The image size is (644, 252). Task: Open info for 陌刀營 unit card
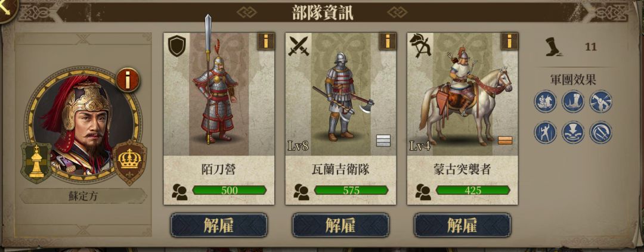(x=266, y=42)
